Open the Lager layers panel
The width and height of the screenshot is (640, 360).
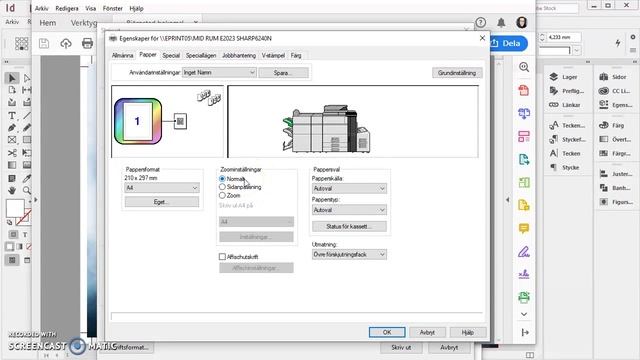(564, 77)
